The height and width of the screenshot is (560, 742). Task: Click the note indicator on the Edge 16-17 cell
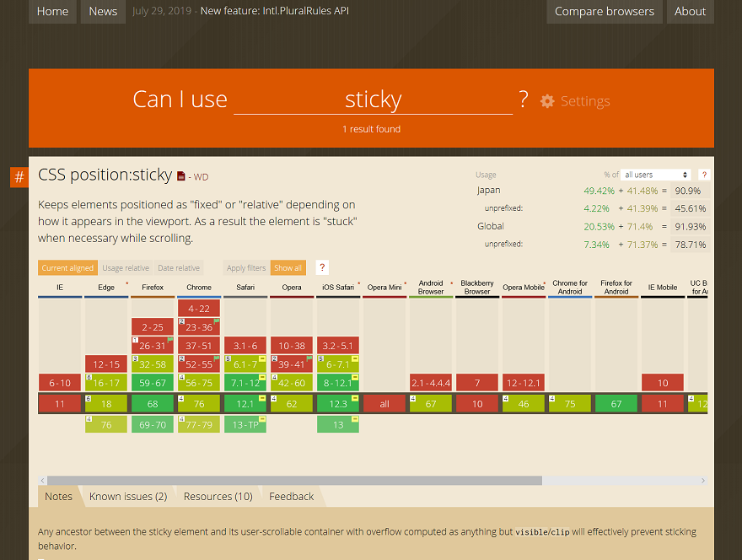(x=88, y=375)
